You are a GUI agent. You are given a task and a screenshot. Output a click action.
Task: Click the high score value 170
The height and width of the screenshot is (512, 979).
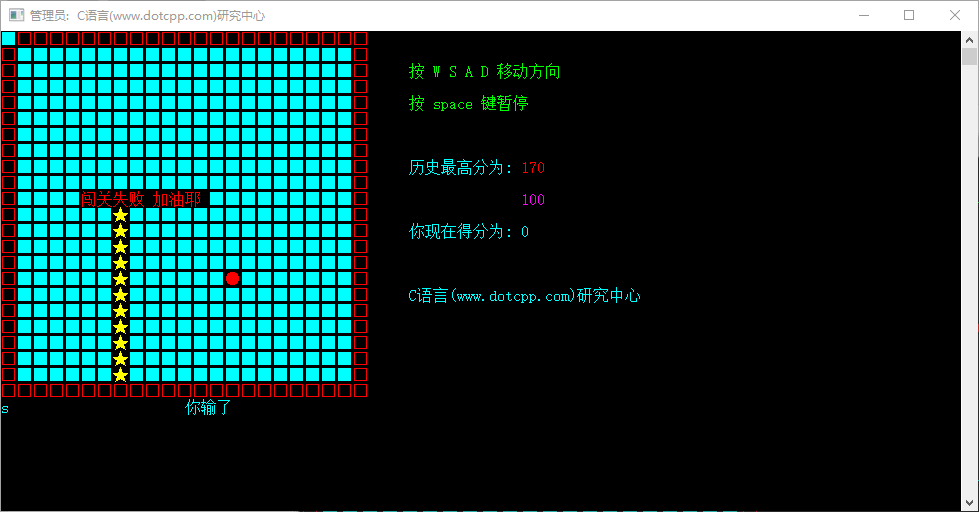(533, 168)
